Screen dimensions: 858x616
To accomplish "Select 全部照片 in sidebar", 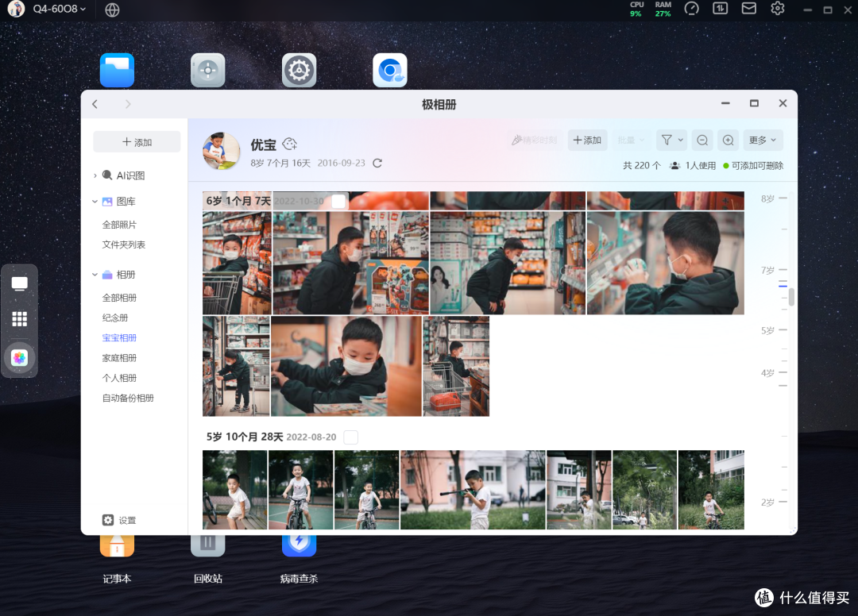I will pyautogui.click(x=119, y=225).
